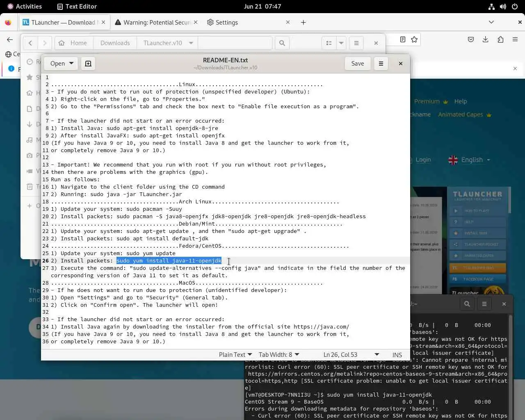Open Files view options dropdown arrow
Viewport: 525px width, 420px height.
coord(341,43)
